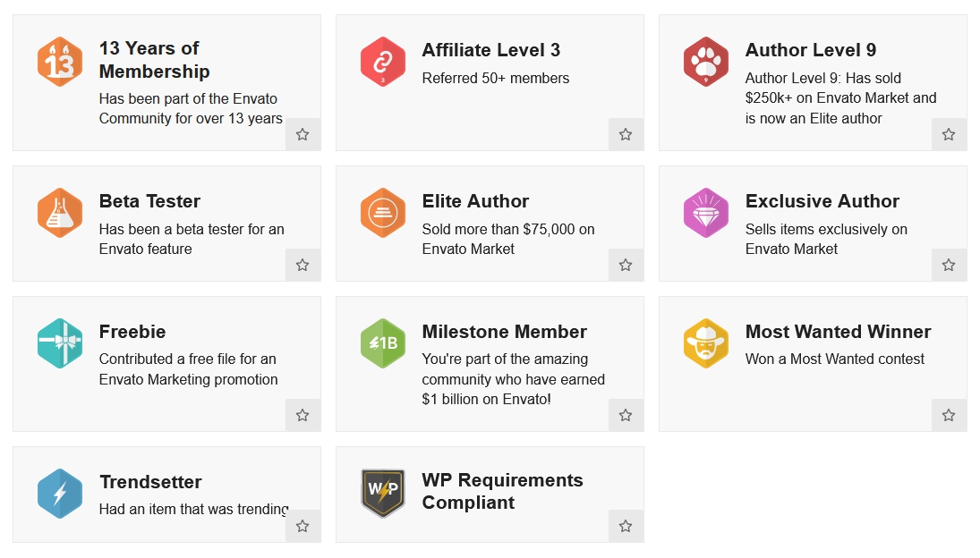Click the Most Wanted Winner cowboy icon
This screenshot has height=558, width=980.
[706, 343]
